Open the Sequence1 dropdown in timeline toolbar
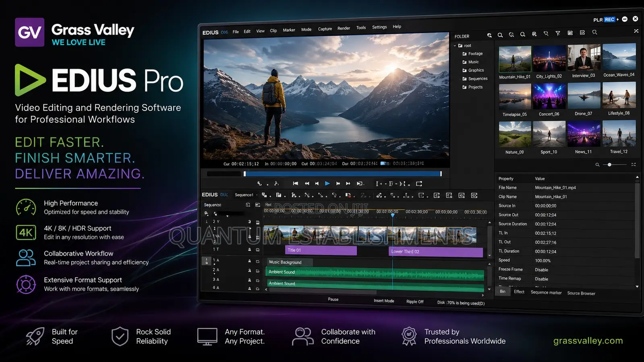 click(x=245, y=195)
